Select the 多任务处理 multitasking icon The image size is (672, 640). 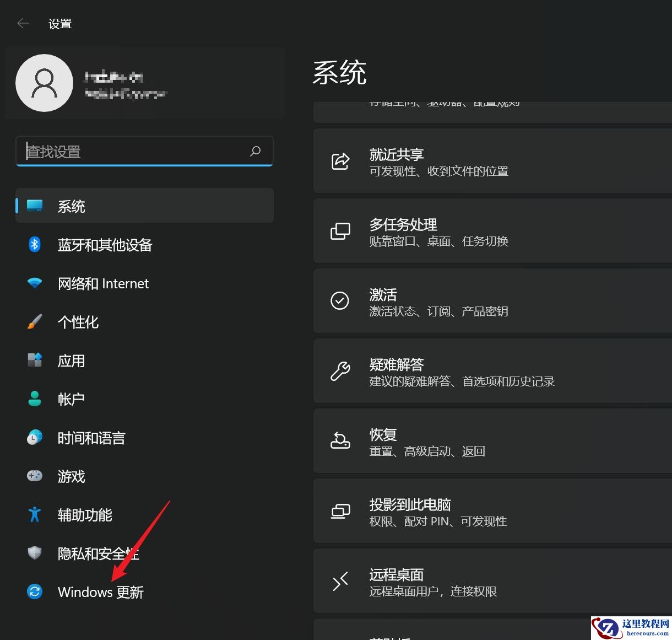pyautogui.click(x=340, y=231)
